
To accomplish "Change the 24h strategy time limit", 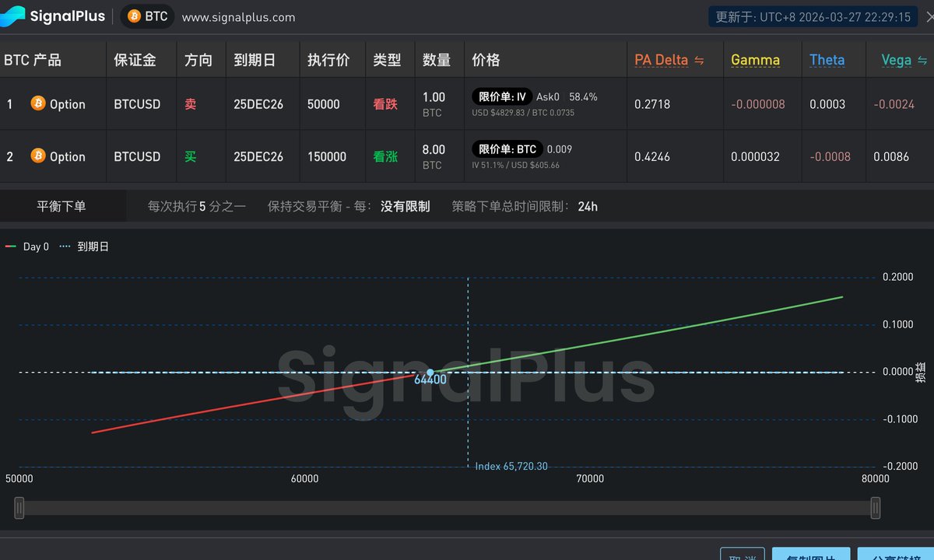I will (588, 206).
